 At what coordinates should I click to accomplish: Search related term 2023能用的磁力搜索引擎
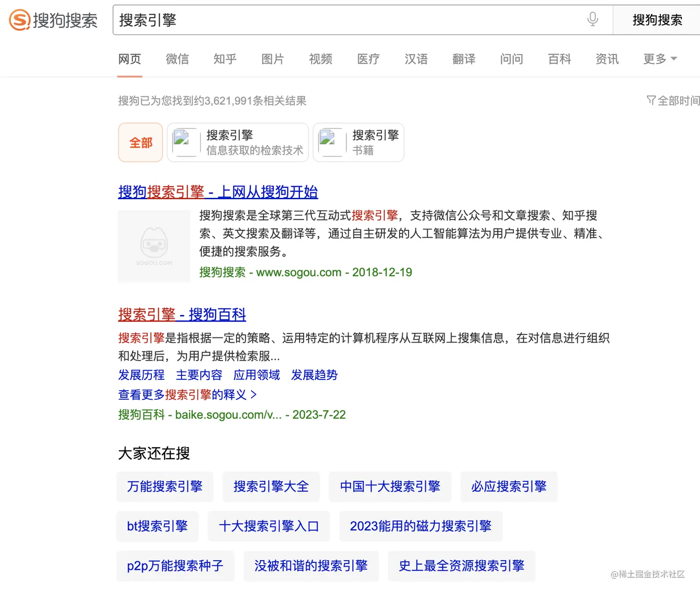pos(421,526)
